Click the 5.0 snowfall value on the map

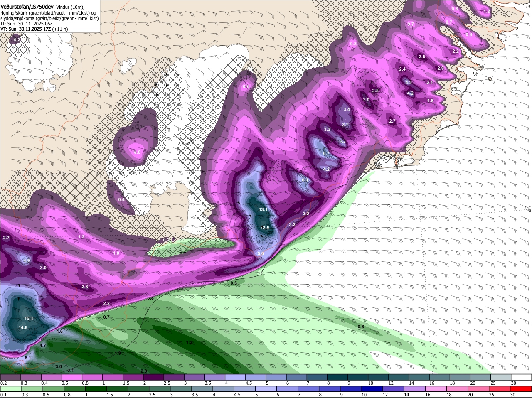261,253
